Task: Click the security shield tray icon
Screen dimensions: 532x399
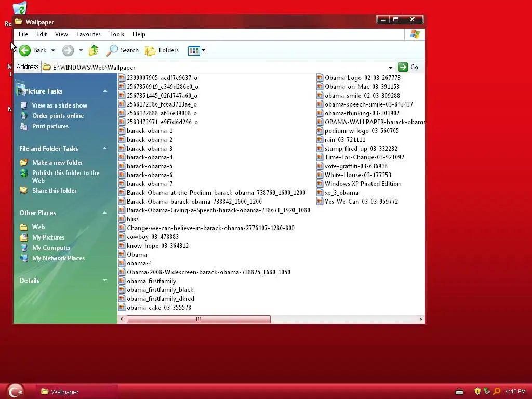Action: click(477, 391)
